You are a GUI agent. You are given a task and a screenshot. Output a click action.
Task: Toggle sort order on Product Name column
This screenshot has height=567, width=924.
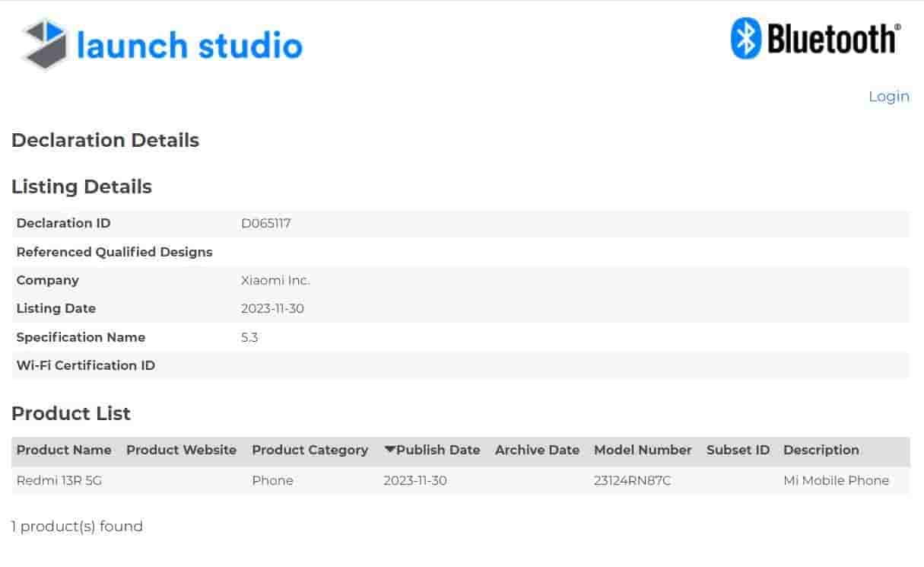pyautogui.click(x=64, y=450)
